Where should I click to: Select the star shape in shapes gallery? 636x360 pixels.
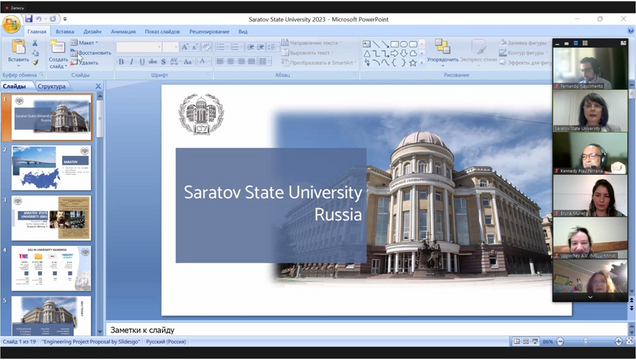pos(413,63)
